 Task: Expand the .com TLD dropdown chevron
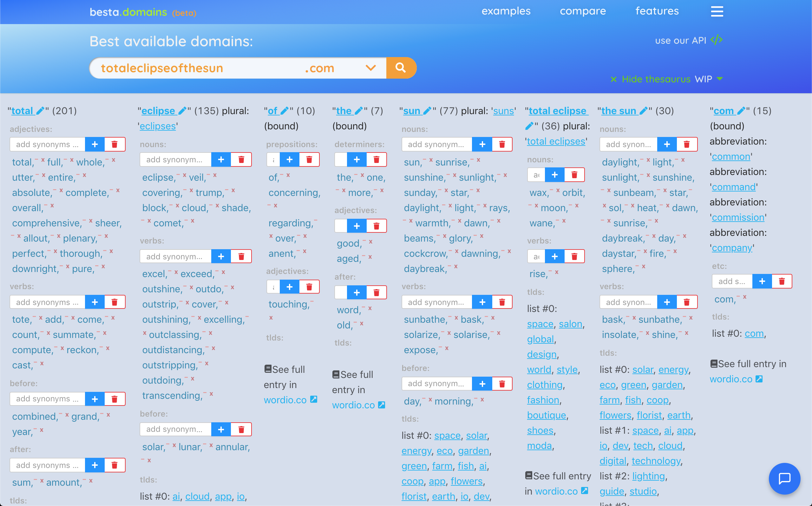click(370, 68)
